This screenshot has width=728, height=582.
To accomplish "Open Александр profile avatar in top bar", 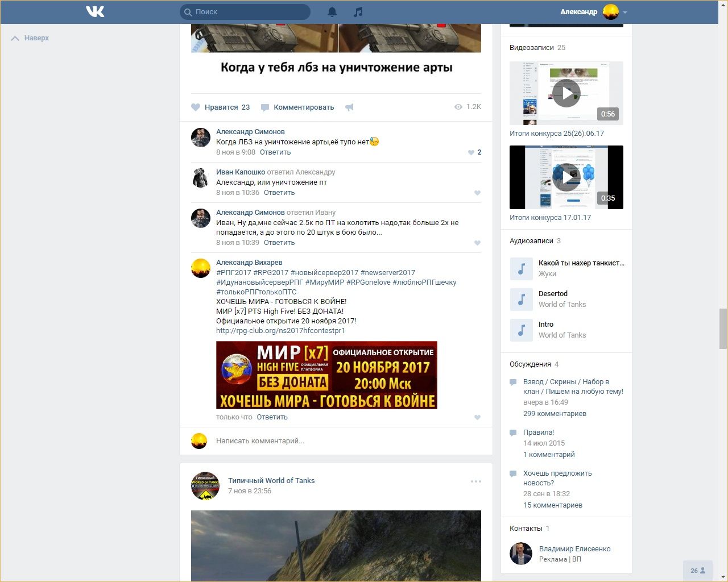I will 610,11.
